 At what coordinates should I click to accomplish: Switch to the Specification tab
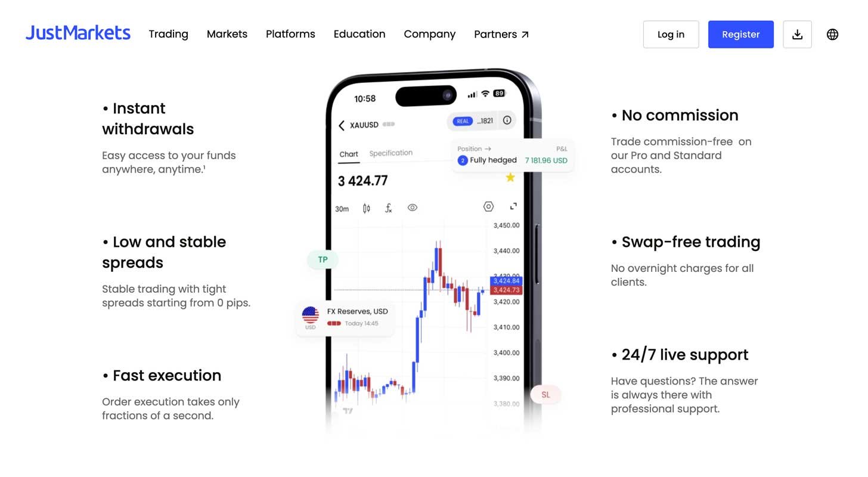point(390,153)
